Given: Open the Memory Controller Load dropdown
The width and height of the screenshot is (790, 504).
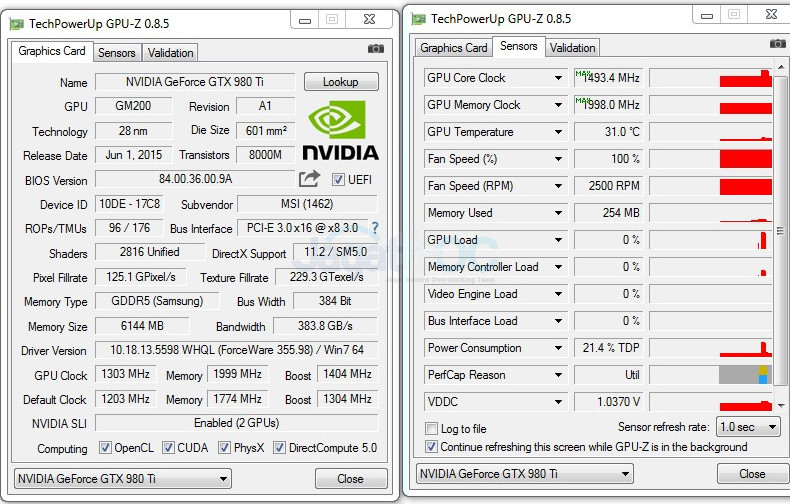Looking at the screenshot, I should (x=558, y=267).
